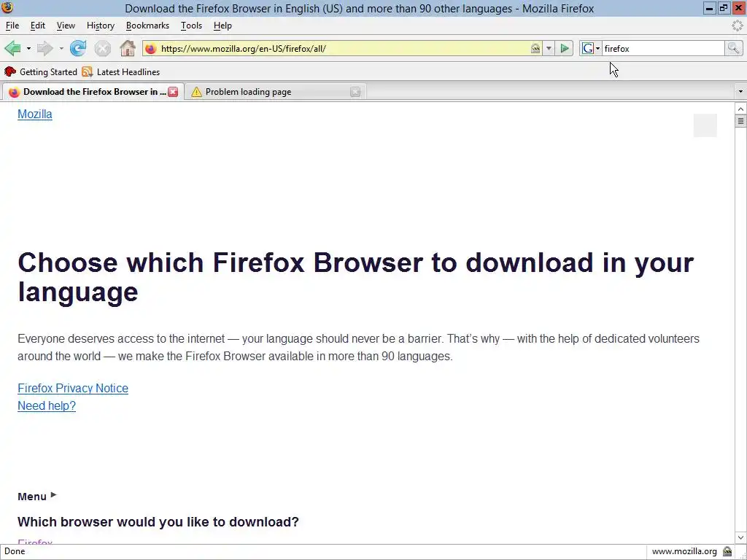This screenshot has width=747, height=560.
Task: Close the Problem loading page tab
Action: tap(355, 92)
